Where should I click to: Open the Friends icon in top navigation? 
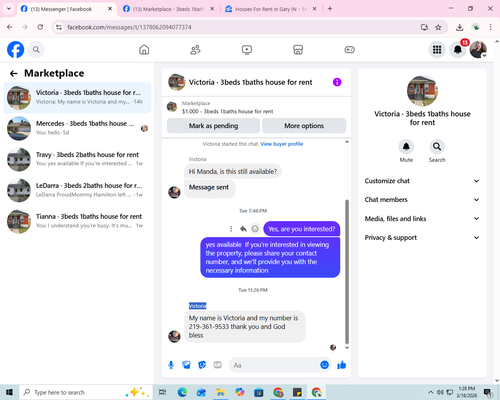(x=195, y=50)
